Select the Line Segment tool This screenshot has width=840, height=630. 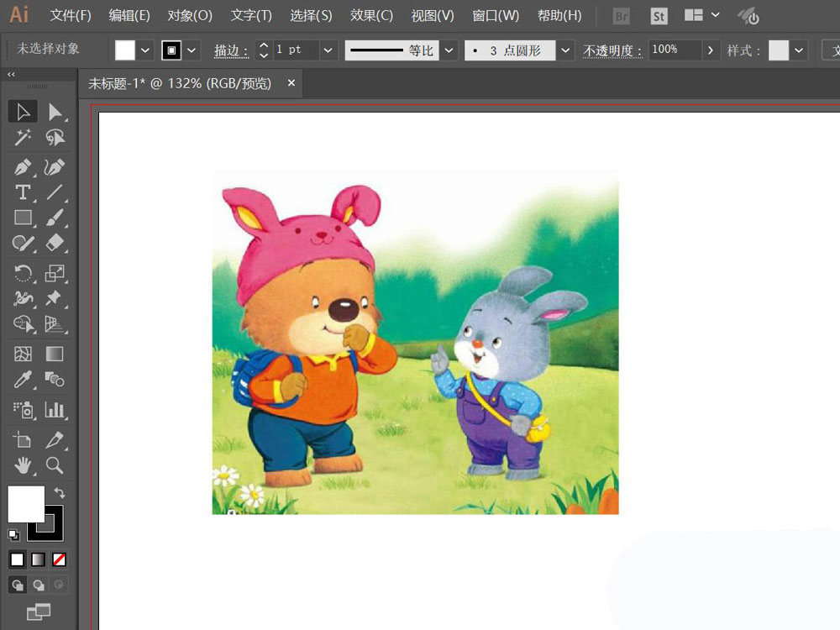pyautogui.click(x=55, y=192)
